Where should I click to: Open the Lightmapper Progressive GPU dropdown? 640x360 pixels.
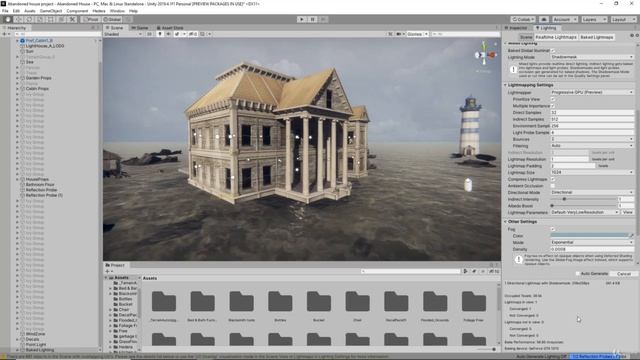tap(591, 93)
